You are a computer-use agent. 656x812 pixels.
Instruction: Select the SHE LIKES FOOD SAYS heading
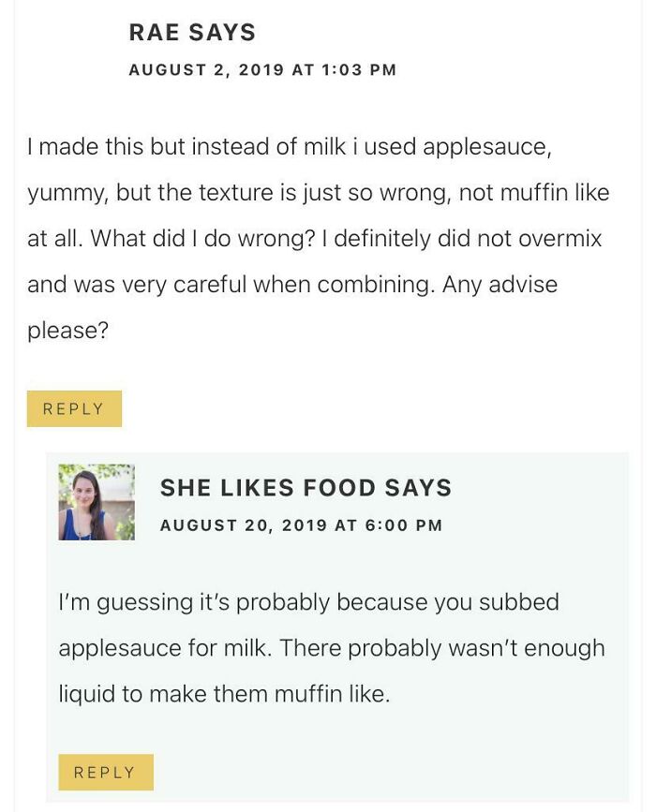tap(306, 488)
